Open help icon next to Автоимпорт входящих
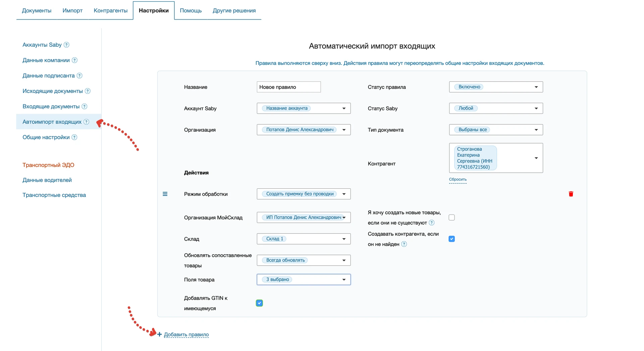The image size is (644, 351). (86, 122)
